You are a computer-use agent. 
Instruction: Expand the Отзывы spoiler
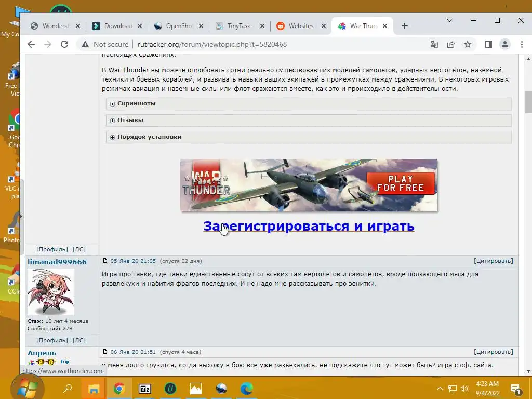(x=309, y=121)
